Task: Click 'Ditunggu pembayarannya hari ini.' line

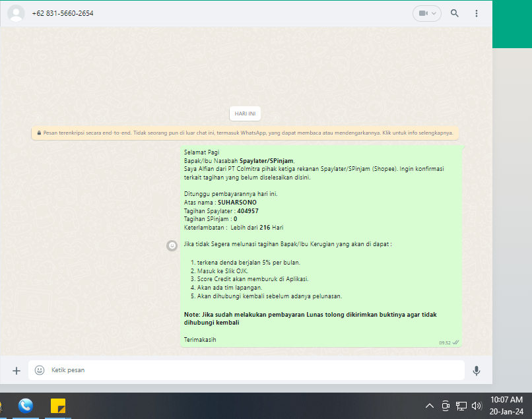Action: (231, 194)
